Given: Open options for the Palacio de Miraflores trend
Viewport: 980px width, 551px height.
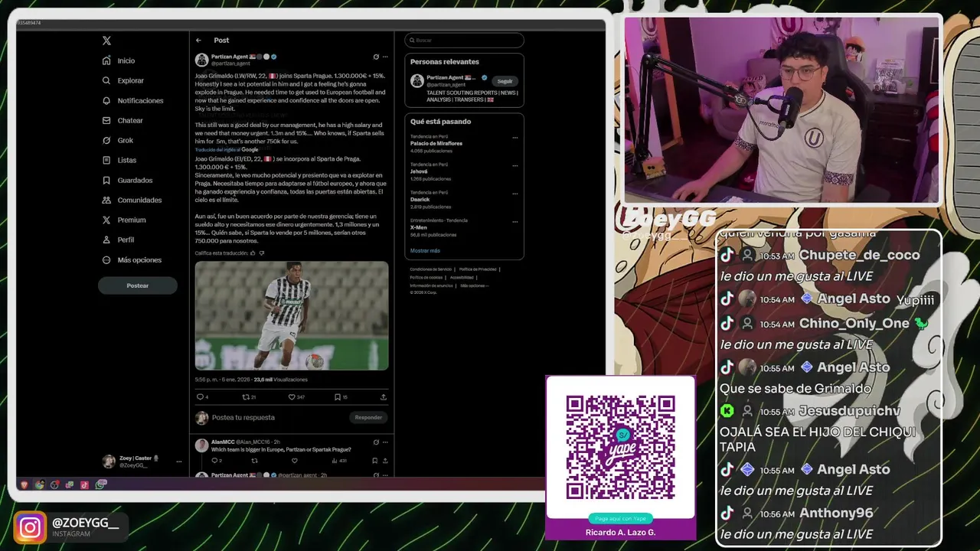Looking at the screenshot, I should [x=514, y=138].
